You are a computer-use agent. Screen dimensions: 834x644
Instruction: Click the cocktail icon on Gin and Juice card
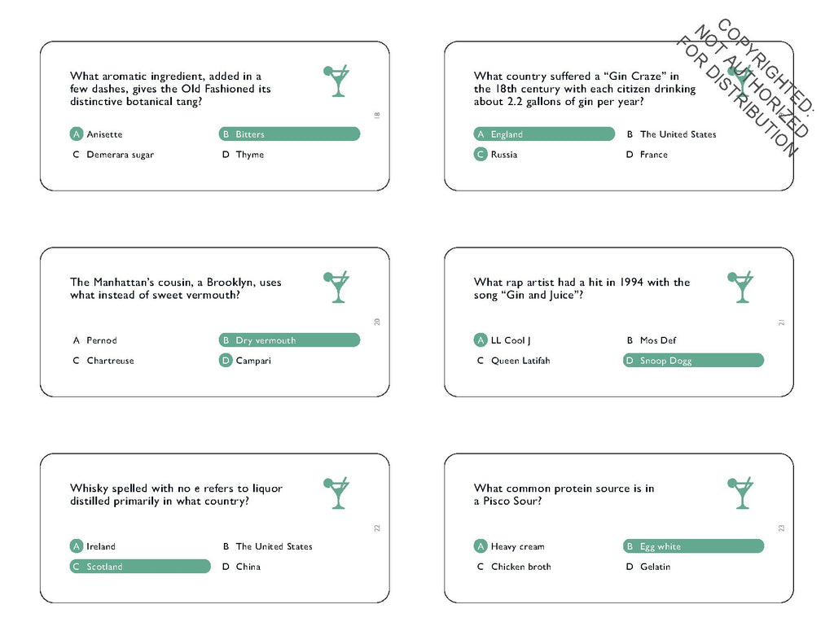click(x=740, y=287)
